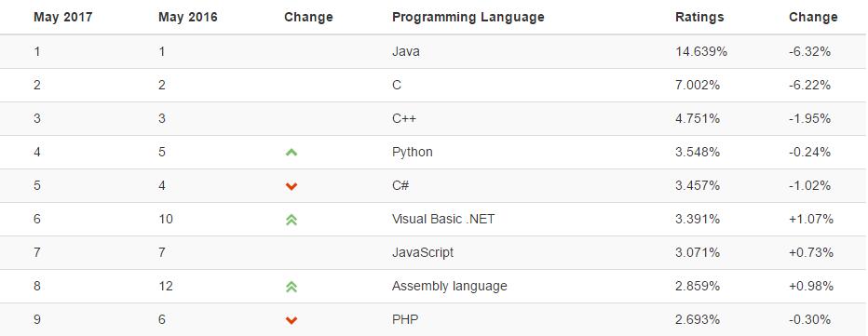Screen dimensions: 868x336
Task: Select May 2017 rank "7" in JavaScript row
Action: [x=37, y=253]
